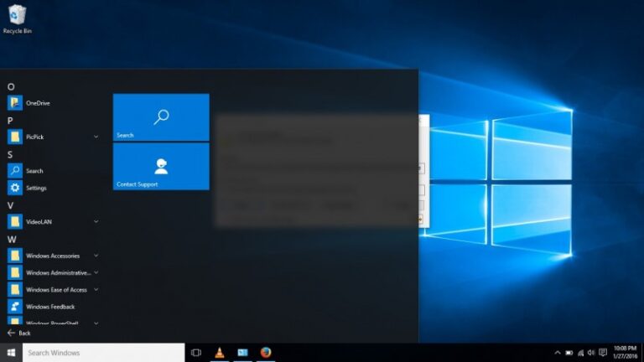The width and height of the screenshot is (644, 362).
Task: Launch Firefox from the taskbar
Action: pos(266,353)
